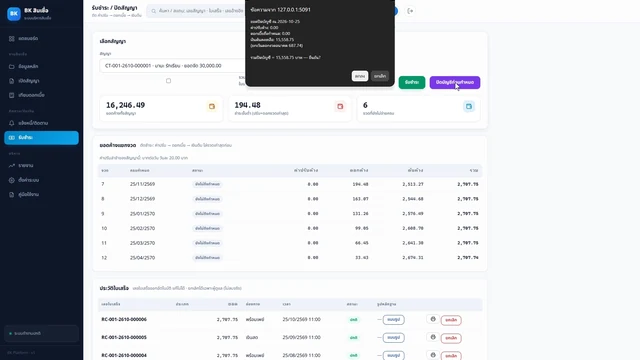
Task: Click principal value 2,513.27
Action: coord(413,184)
